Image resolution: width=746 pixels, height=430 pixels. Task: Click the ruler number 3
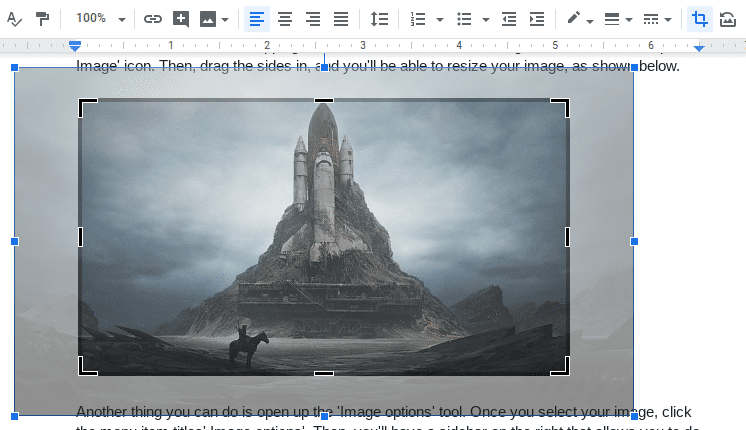click(363, 45)
